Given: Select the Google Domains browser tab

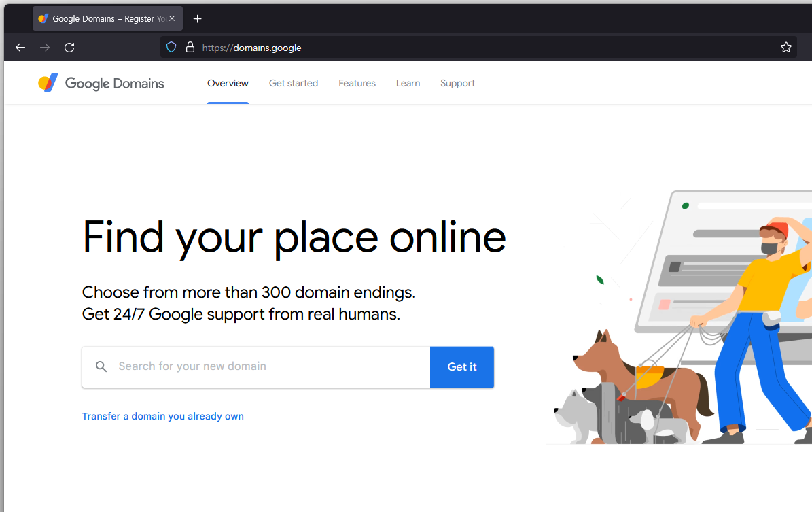Looking at the screenshot, I should click(x=108, y=18).
